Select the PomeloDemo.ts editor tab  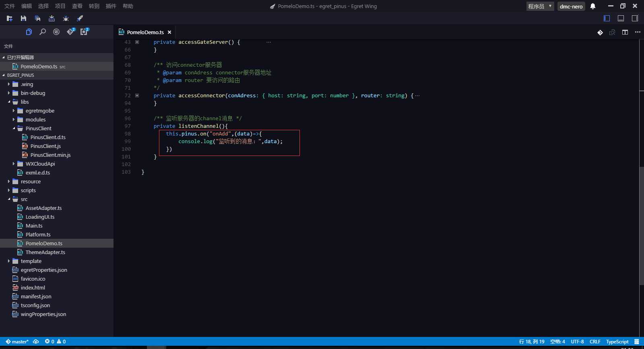point(145,32)
